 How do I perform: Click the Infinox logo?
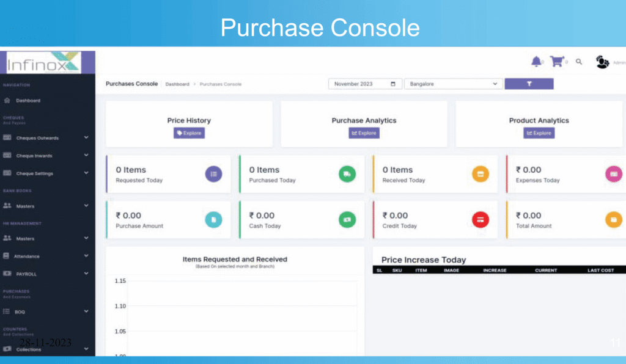[x=44, y=62]
